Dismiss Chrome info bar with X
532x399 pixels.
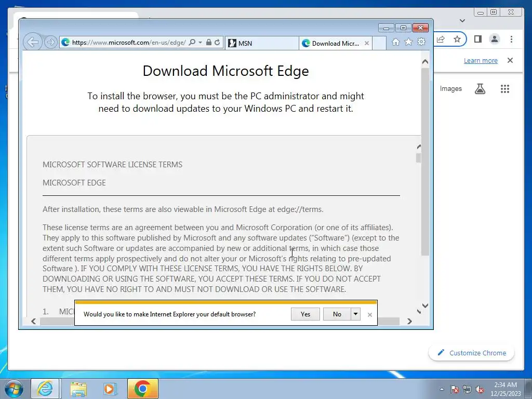point(510,60)
